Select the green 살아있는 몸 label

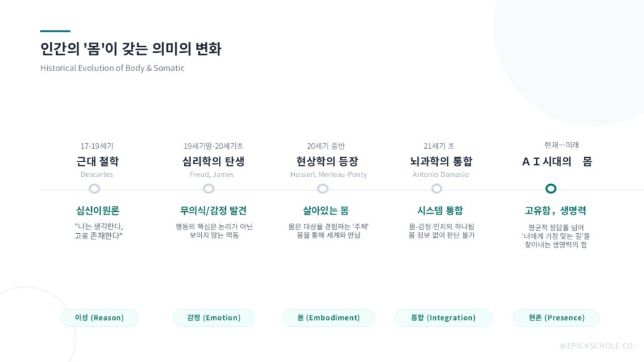coord(326,211)
